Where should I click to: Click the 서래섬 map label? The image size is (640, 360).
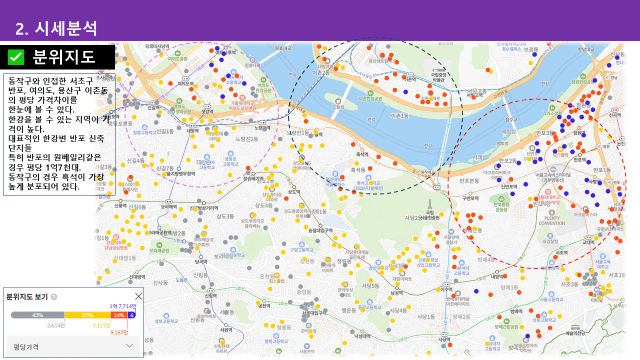point(480,157)
